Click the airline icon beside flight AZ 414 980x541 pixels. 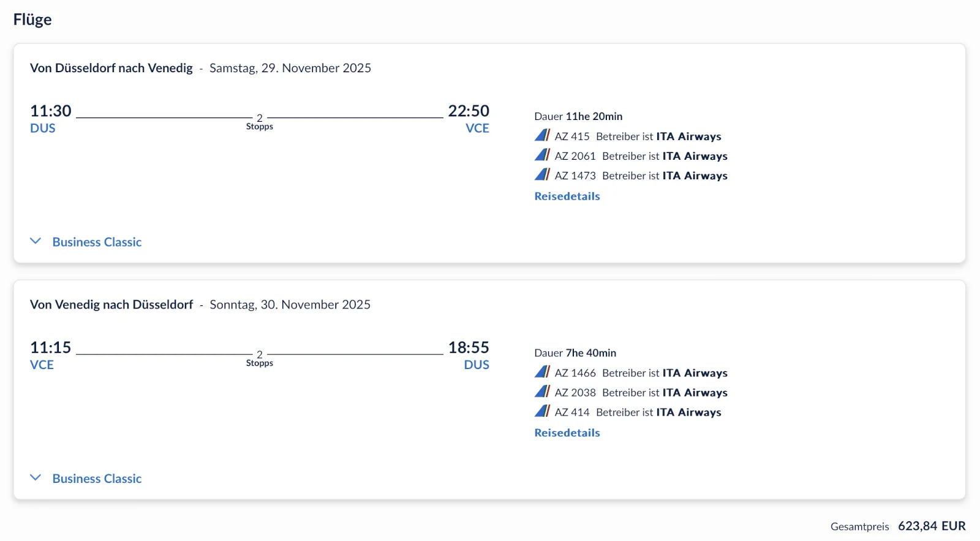[541, 412]
